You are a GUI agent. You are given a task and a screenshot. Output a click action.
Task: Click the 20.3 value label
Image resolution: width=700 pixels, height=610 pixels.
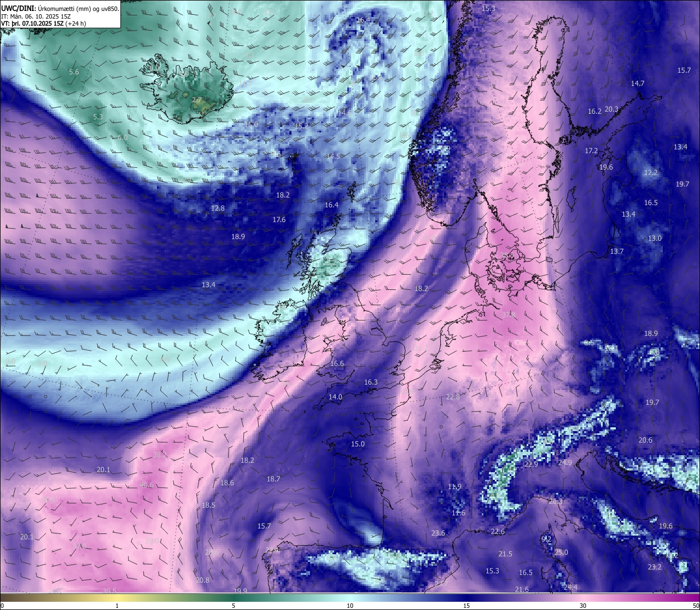(x=611, y=109)
